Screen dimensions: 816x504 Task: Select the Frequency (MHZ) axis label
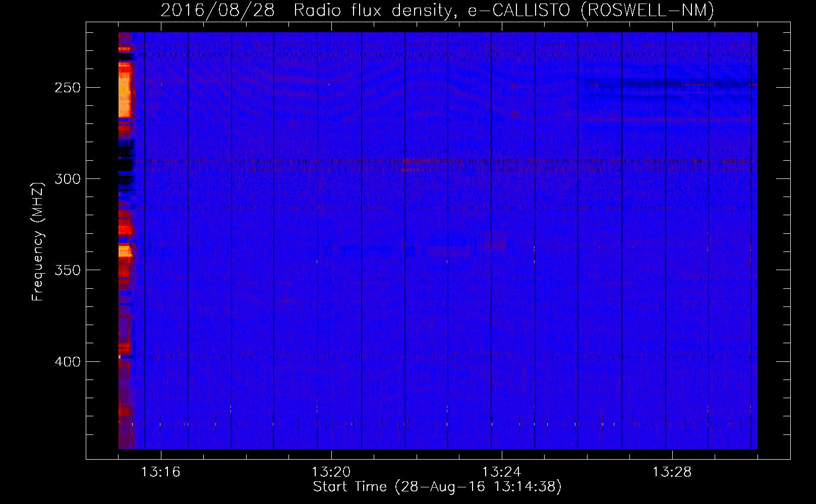[x=38, y=241]
